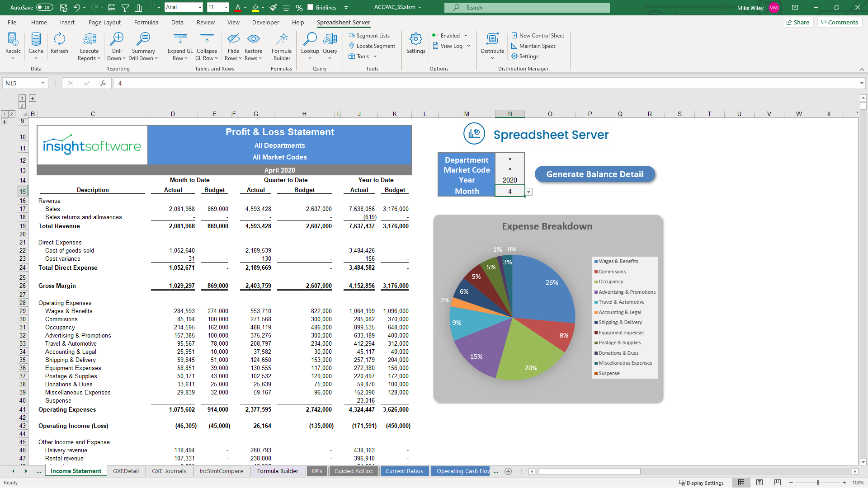The image size is (868, 488).
Task: Click the Generate Balance Detail button
Action: point(594,174)
